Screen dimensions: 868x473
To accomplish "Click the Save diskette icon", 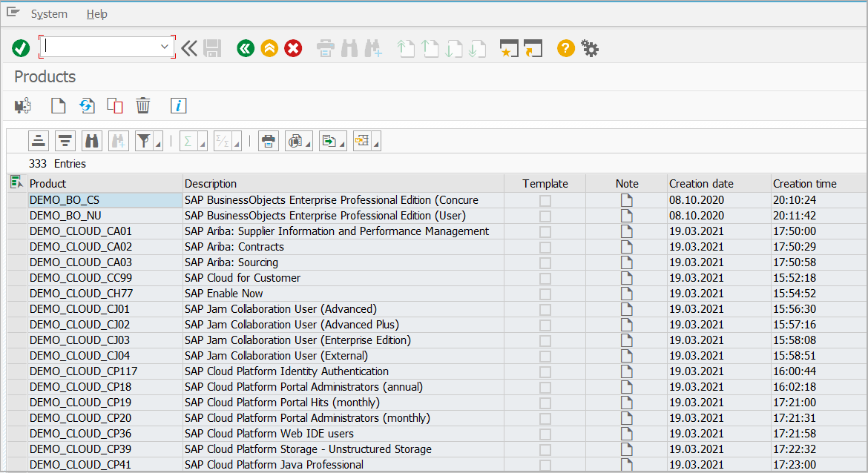I will (212, 48).
